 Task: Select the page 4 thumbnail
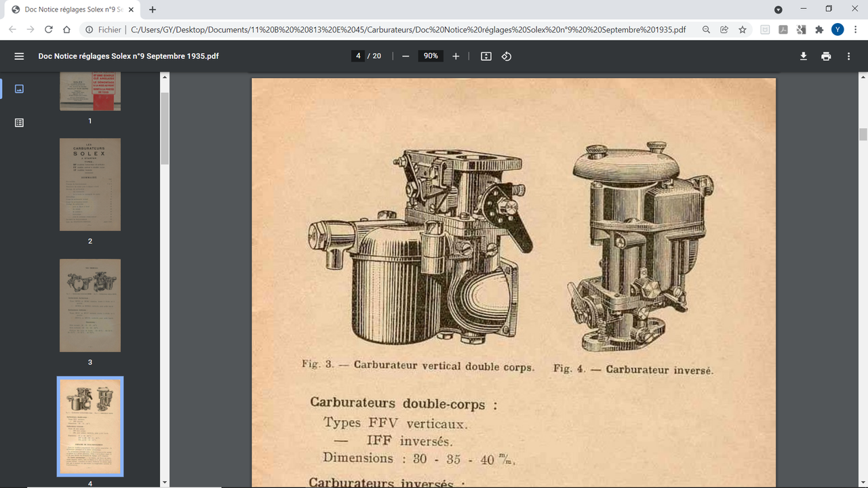(90, 427)
